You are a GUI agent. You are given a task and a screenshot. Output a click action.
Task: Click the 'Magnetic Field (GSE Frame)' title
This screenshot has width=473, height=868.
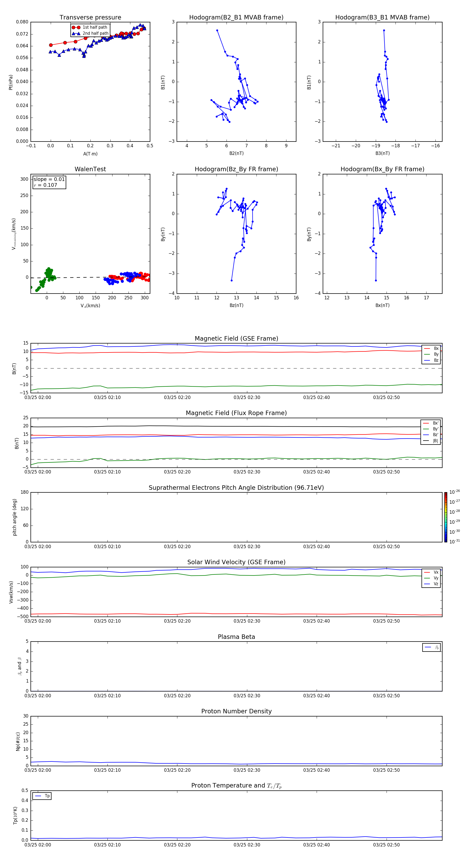pyautogui.click(x=236, y=339)
